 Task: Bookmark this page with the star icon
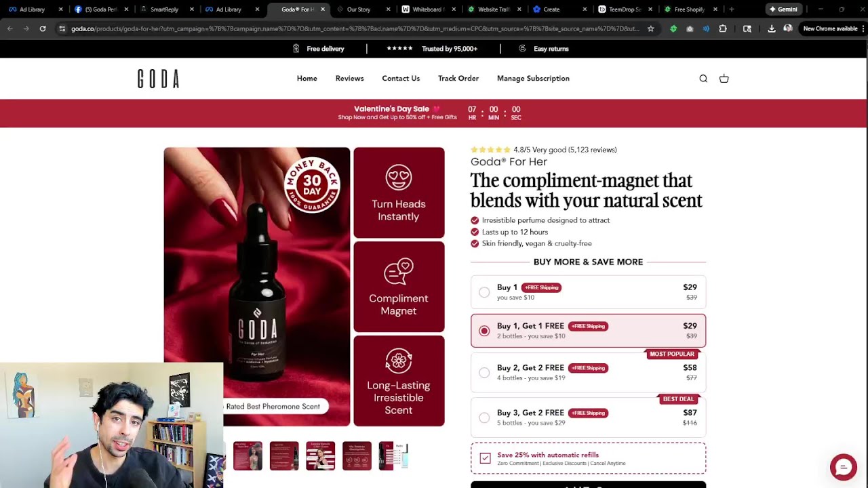point(651,28)
